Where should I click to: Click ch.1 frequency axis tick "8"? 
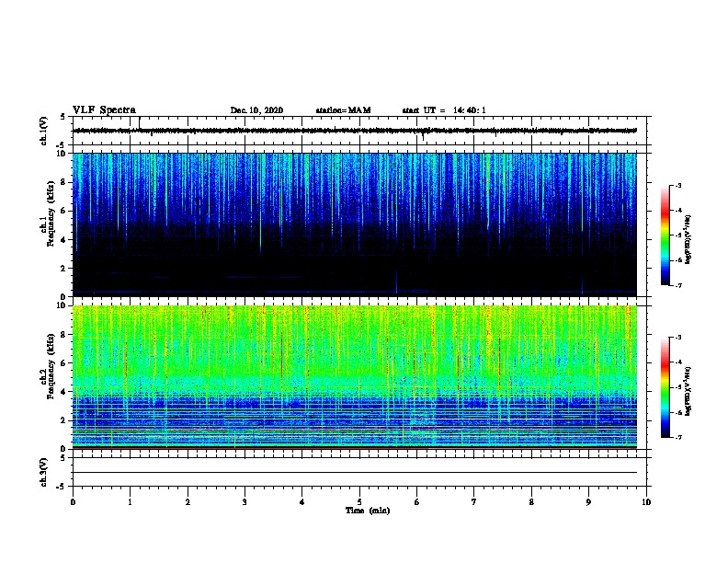[64, 182]
